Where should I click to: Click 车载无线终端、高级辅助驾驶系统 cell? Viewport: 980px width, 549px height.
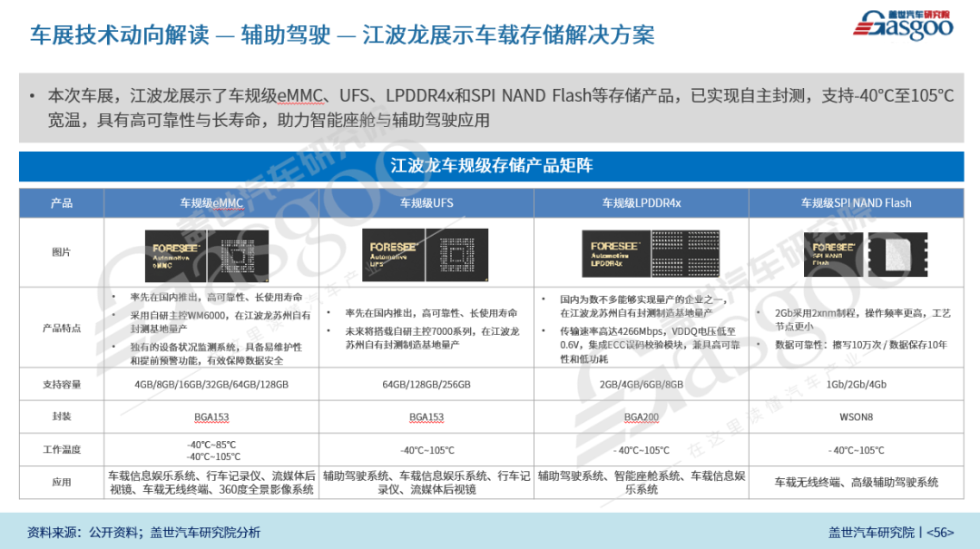(x=857, y=483)
